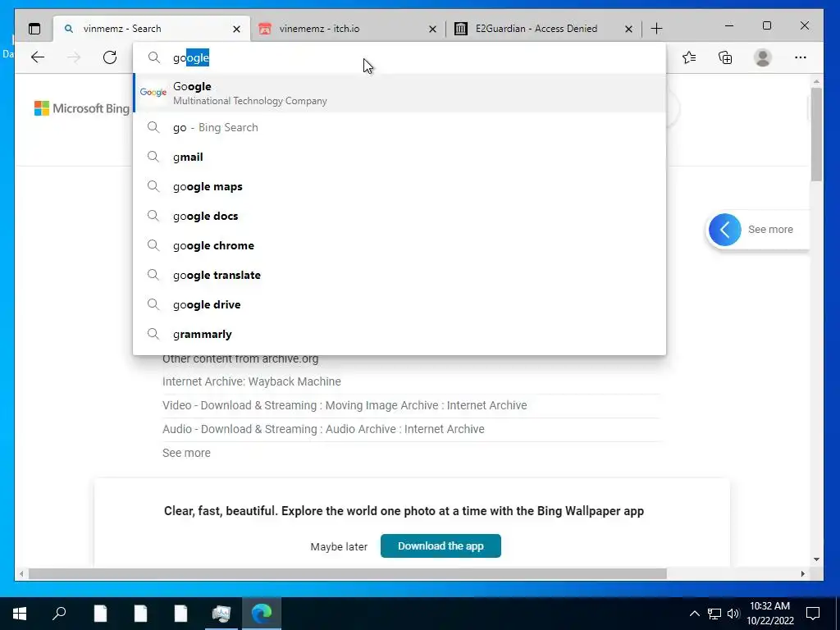This screenshot has height=630, width=840.
Task: Open the network status tray icon
Action: click(714, 614)
